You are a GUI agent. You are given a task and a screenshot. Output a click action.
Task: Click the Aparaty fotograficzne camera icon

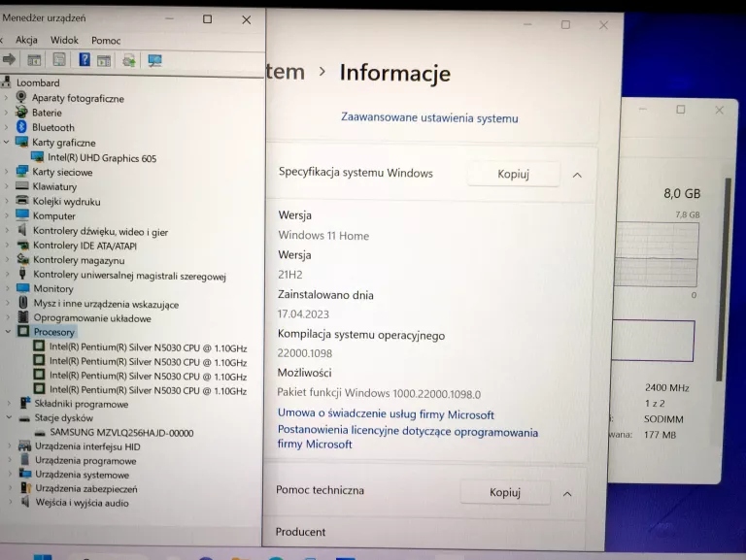[x=21, y=97]
